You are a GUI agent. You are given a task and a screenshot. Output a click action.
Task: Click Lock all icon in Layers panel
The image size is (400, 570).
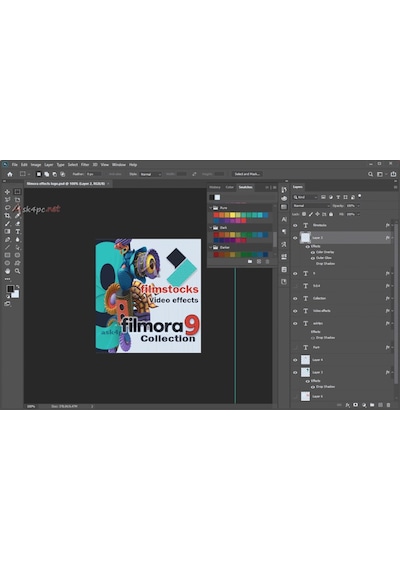coord(331,214)
